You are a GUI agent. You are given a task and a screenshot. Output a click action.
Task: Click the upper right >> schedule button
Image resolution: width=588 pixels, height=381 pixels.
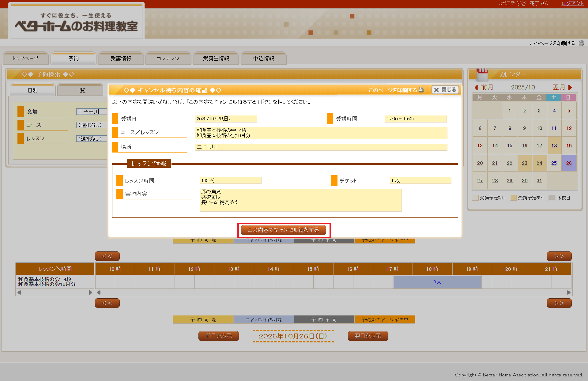[559, 256]
